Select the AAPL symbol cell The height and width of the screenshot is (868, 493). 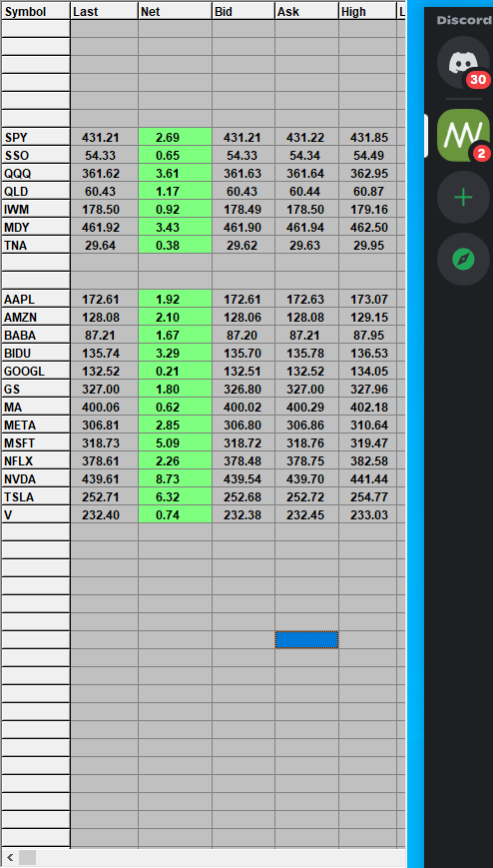pyautogui.click(x=36, y=300)
